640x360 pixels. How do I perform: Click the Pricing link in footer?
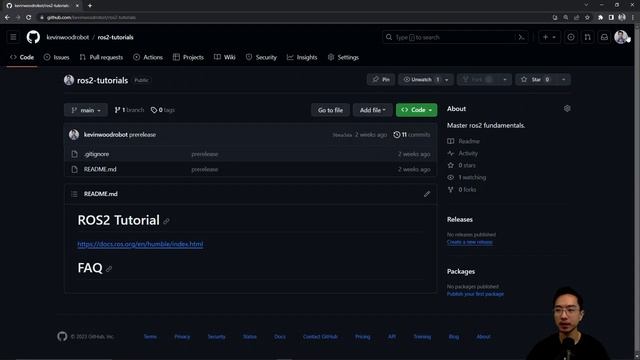pos(362,337)
